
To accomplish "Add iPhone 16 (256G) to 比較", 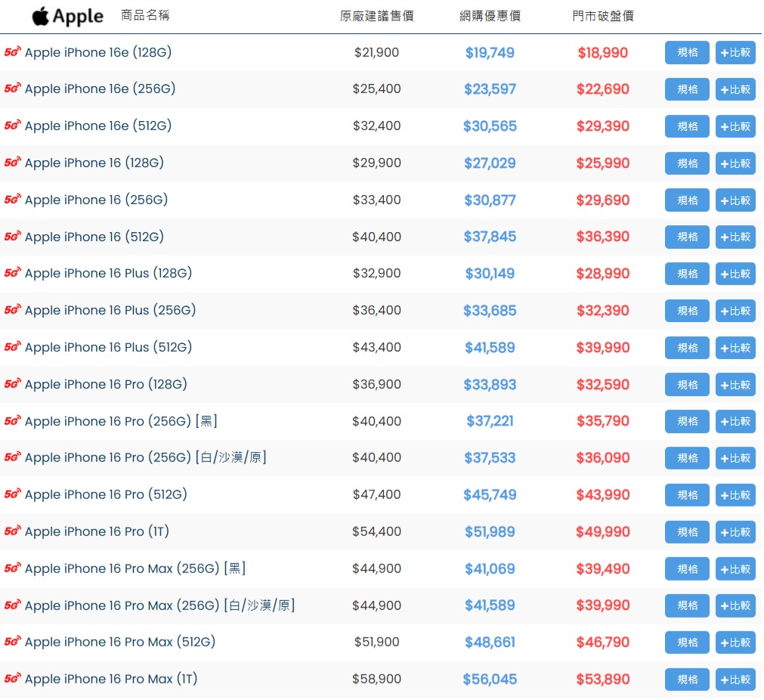I will coord(735,200).
